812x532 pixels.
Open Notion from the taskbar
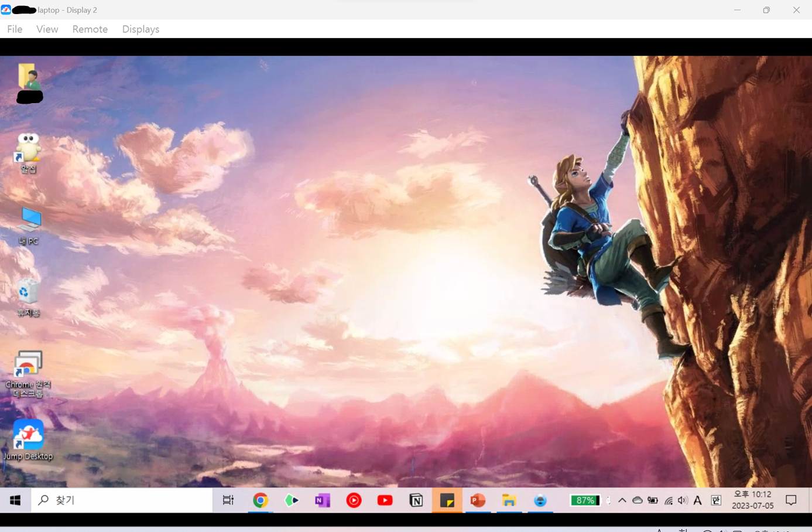point(416,500)
